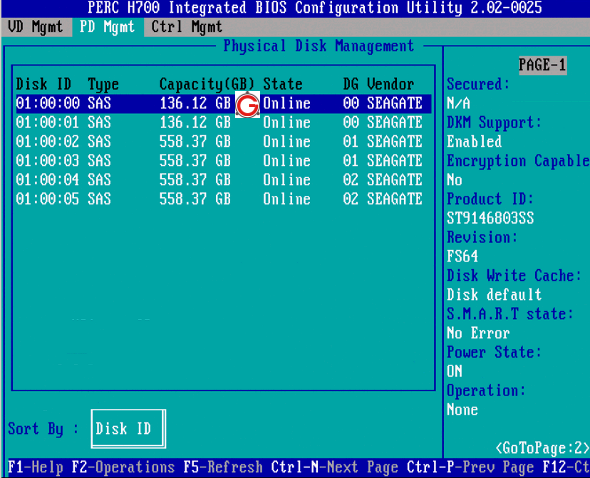
Task: Click Online state of disk 01:00:03
Action: point(287,161)
